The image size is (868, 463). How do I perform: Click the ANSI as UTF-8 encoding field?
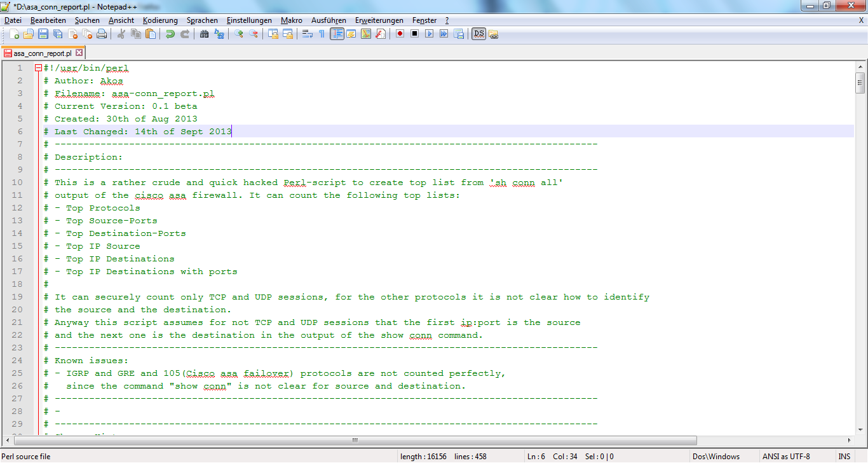click(x=786, y=457)
